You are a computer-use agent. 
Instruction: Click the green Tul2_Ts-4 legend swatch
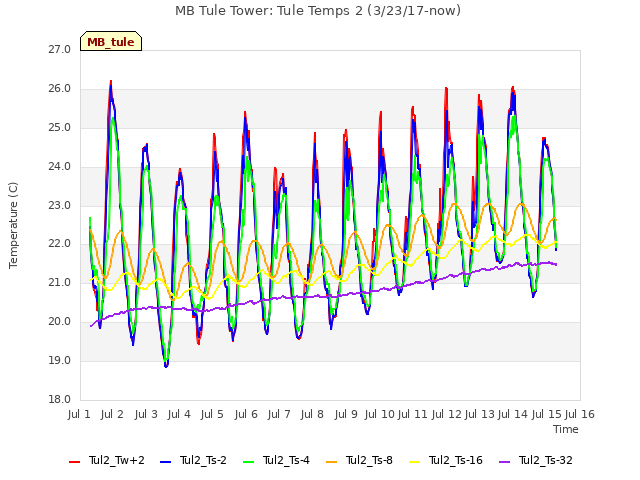tap(248, 462)
